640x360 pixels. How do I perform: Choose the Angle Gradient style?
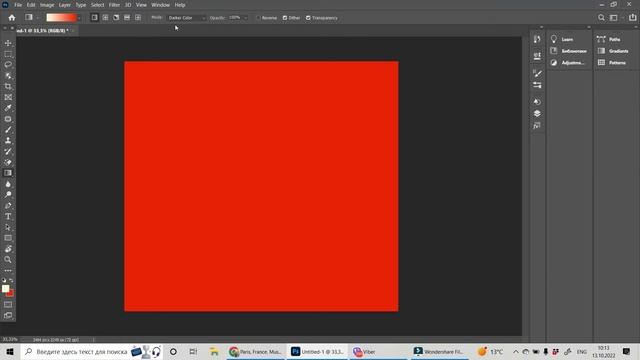pos(116,18)
